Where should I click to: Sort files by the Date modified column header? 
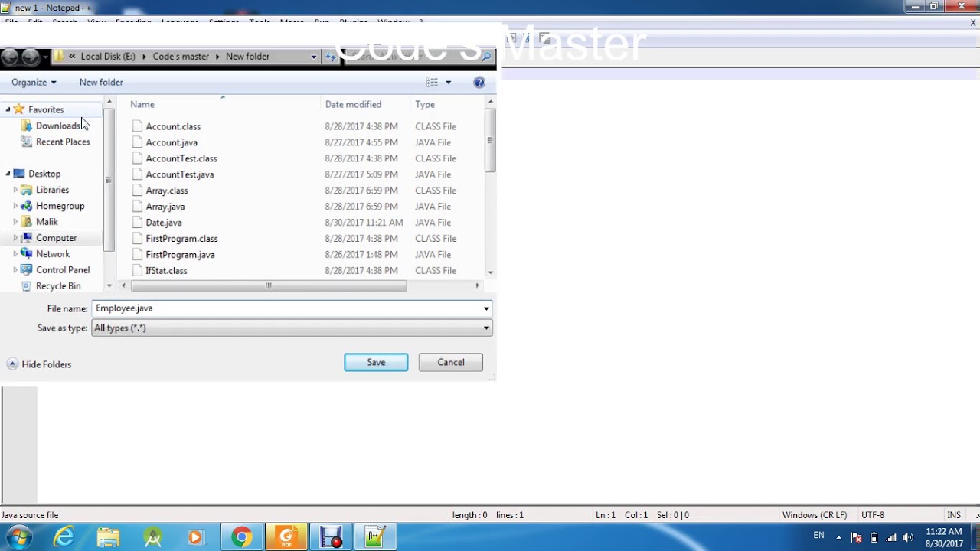click(x=353, y=105)
